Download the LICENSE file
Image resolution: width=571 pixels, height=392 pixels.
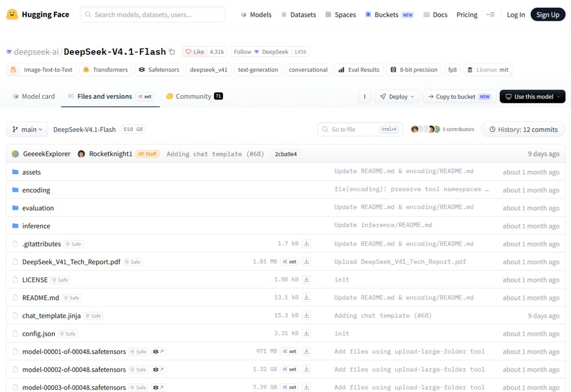[307, 280]
